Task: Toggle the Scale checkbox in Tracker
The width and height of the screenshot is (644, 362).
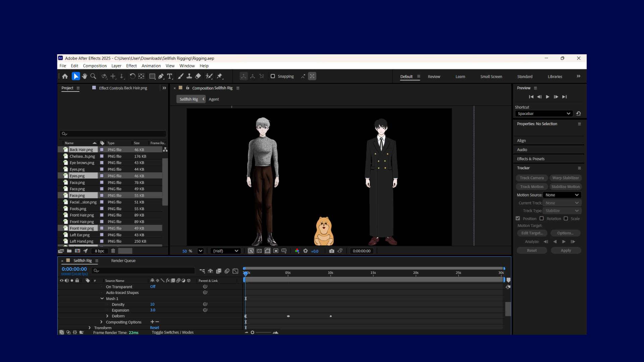Action: click(566, 219)
